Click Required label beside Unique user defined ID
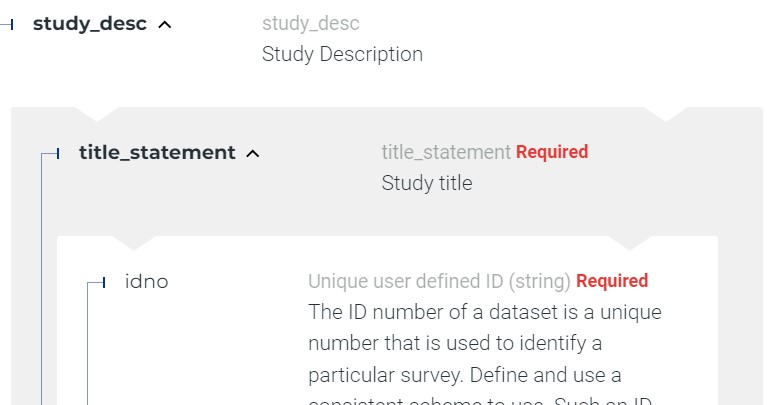778x405 pixels. (x=612, y=281)
